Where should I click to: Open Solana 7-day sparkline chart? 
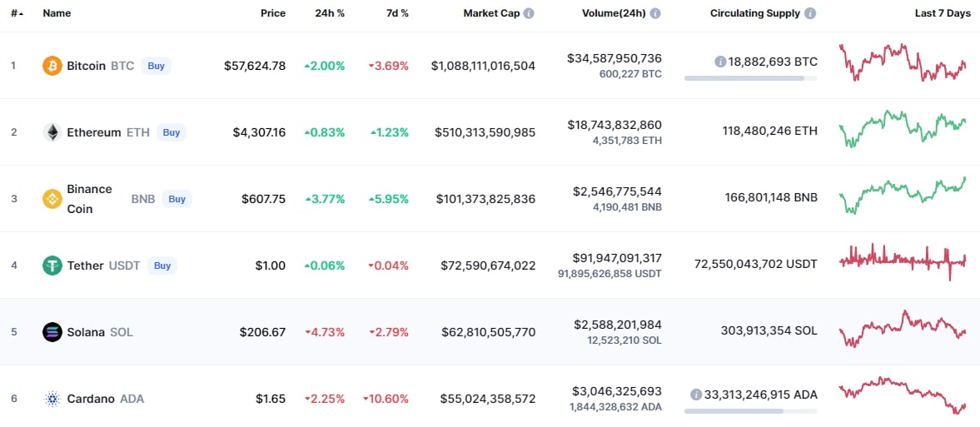tap(903, 329)
